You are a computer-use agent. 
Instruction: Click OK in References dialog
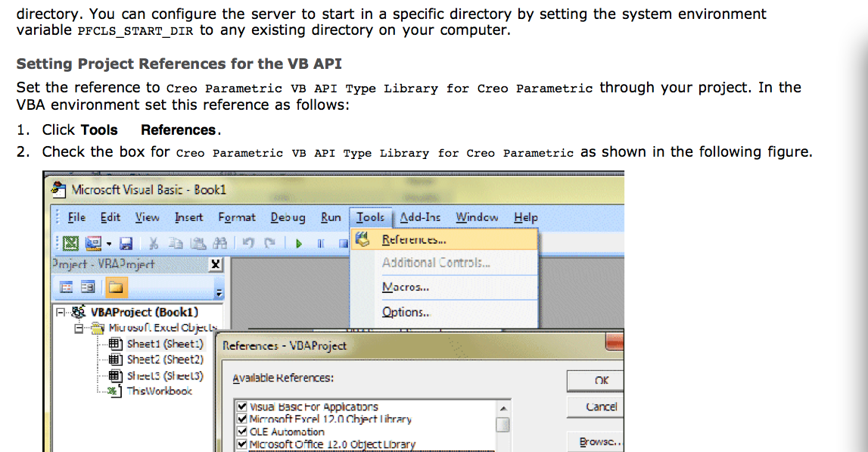coord(596,380)
